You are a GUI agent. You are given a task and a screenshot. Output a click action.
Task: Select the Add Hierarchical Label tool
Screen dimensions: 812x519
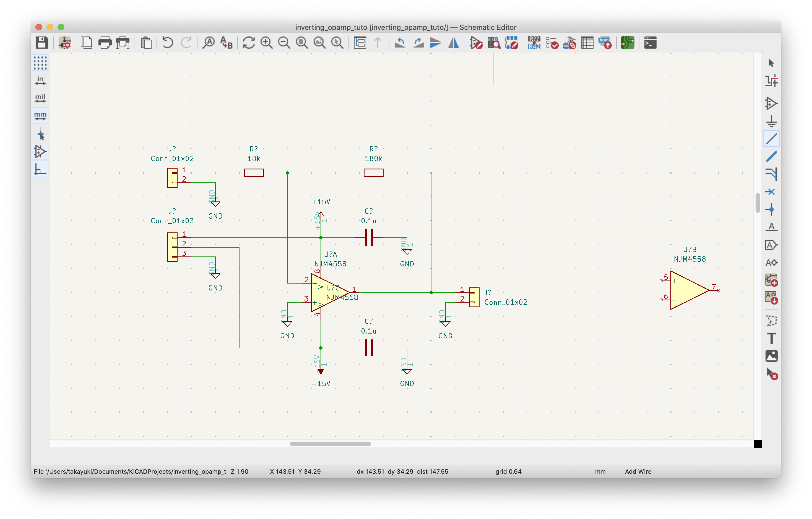point(771,263)
